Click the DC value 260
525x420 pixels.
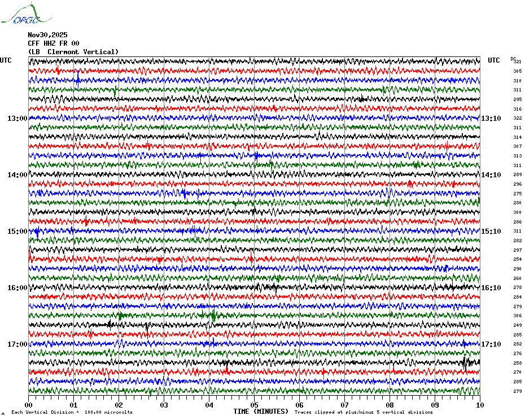click(518, 278)
